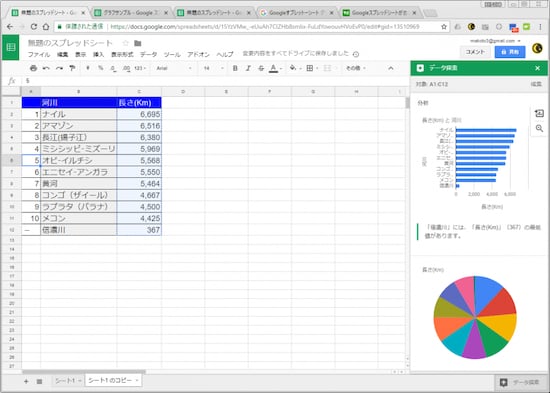Image resolution: width=550 pixels, height=393 pixels.
Task: Apply currency format to cell
Action: pos(88,68)
